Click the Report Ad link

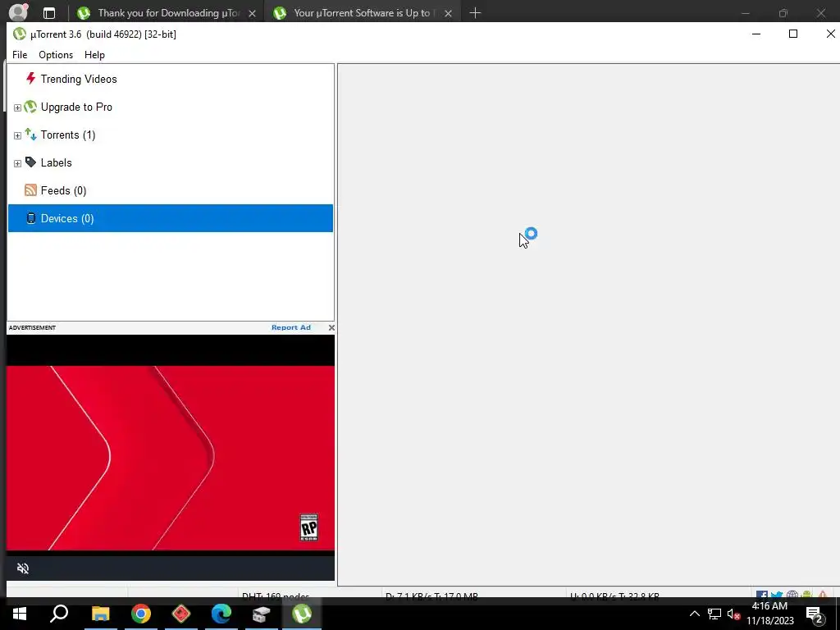(x=291, y=327)
